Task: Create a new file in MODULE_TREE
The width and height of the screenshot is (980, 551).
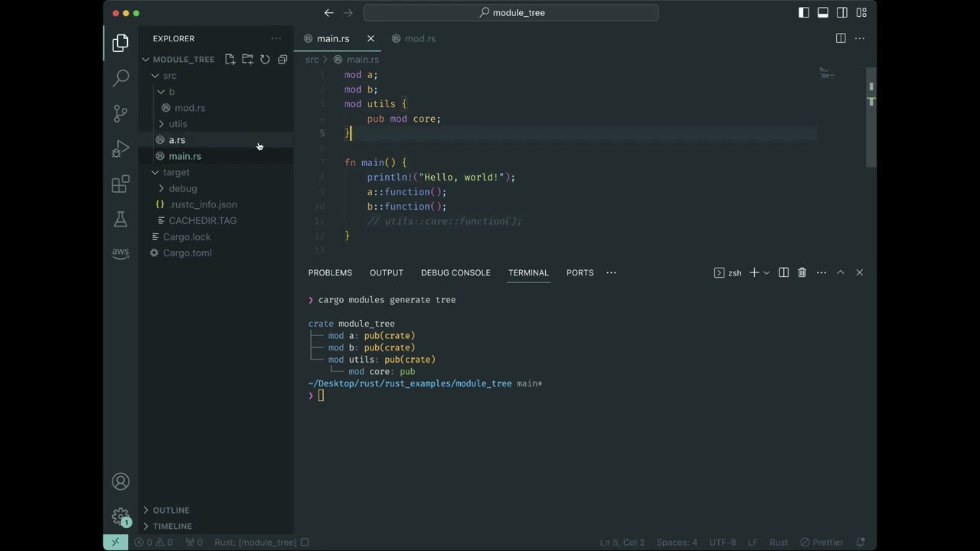Action: pos(230,59)
